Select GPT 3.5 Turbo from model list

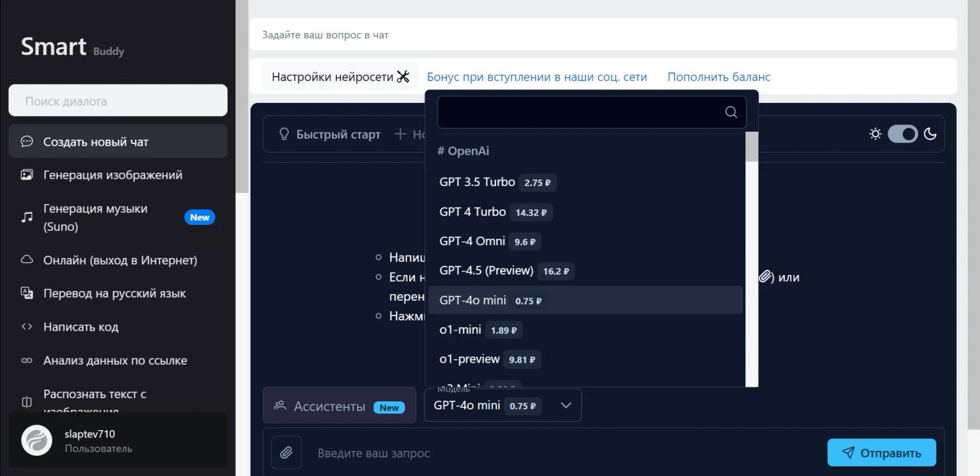(586, 182)
